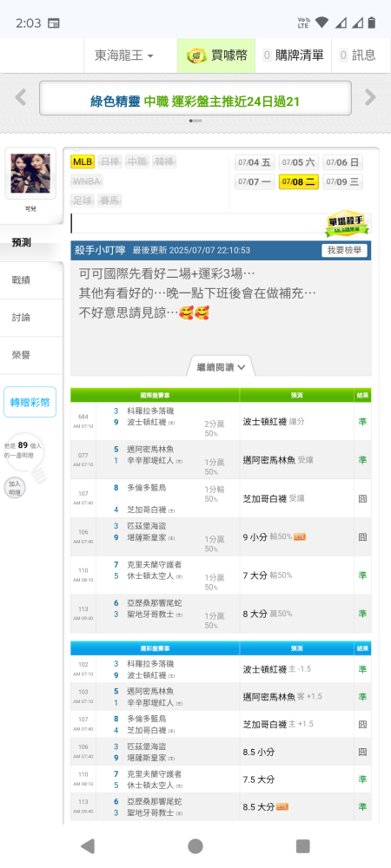Tap the Android back navigation button
391x868 pixels.
pos(87,845)
